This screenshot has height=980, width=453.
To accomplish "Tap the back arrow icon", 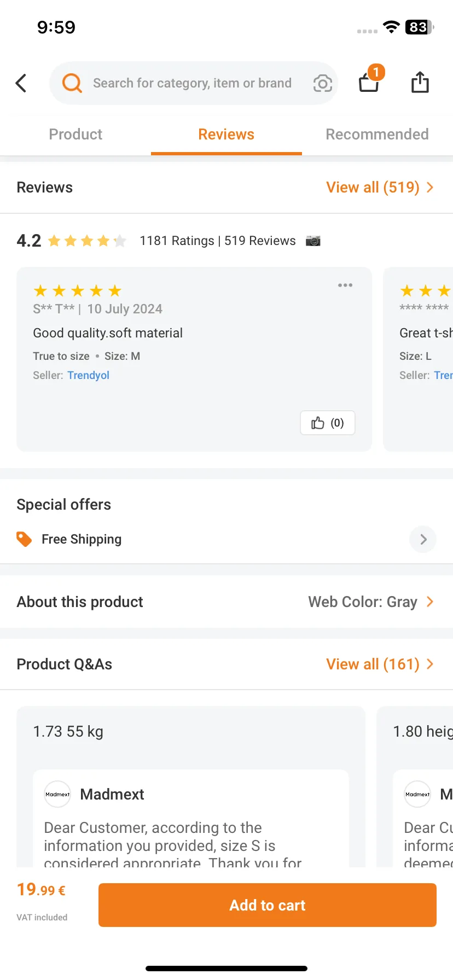I will (x=21, y=83).
